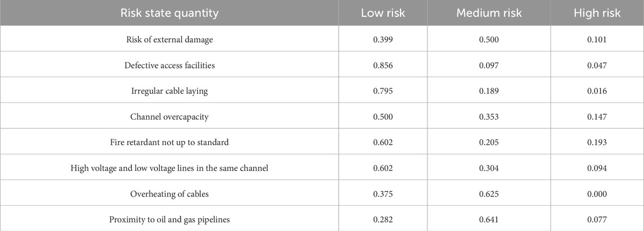Select the High risk column header

point(597,13)
